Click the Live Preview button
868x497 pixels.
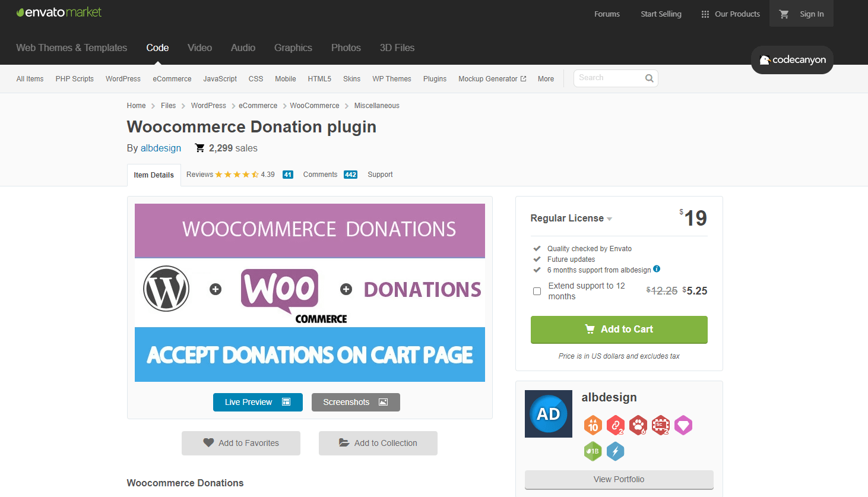[x=258, y=402]
